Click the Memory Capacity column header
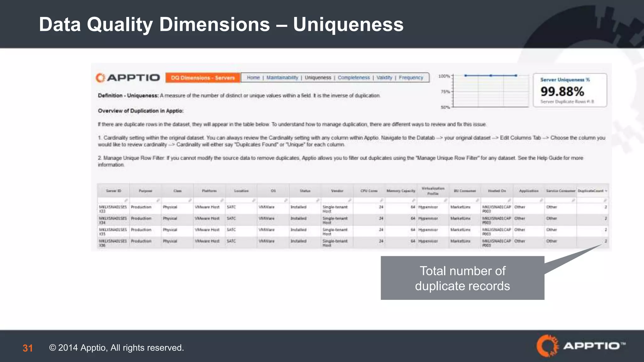The image size is (644, 362). (x=401, y=191)
